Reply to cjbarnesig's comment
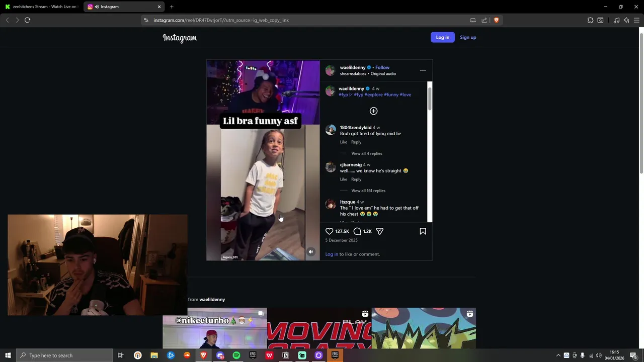This screenshot has height=362, width=644. coord(356,179)
